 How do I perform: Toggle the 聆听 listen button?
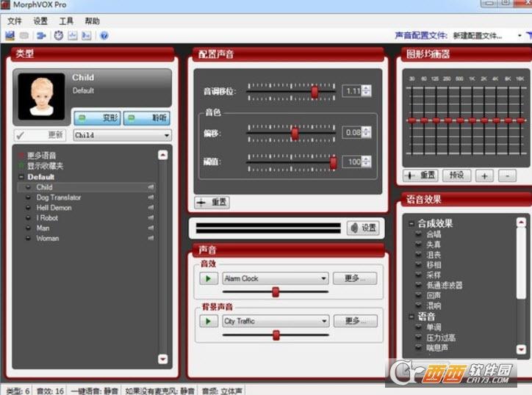(146, 118)
